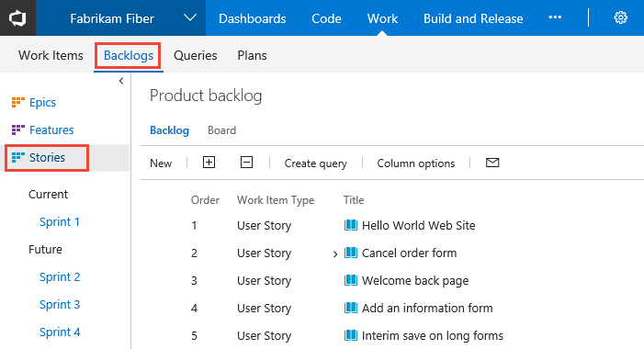Click the expand all plus icon
Screen dimensions: 644x349
click(209, 163)
